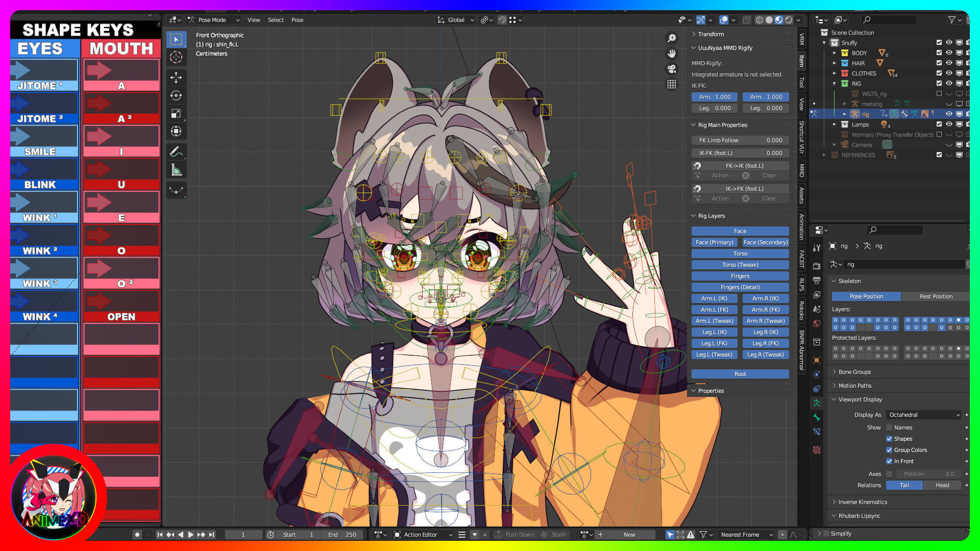The image size is (980, 551).
Task: Select the Rotate tool in toolbar
Action: click(x=176, y=95)
